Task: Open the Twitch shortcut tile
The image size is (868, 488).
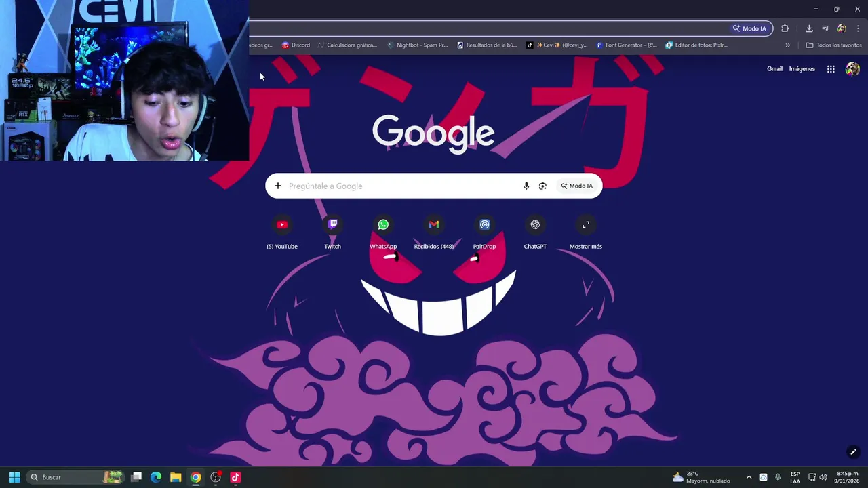Action: pos(332,232)
